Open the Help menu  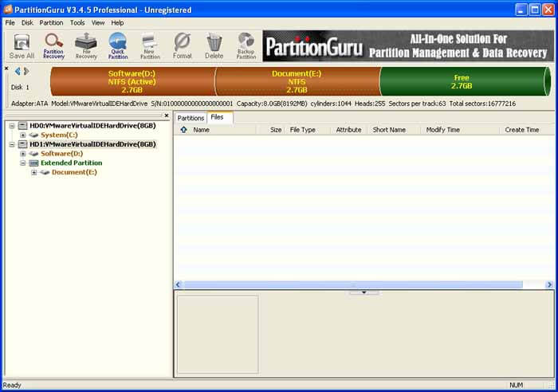click(117, 23)
